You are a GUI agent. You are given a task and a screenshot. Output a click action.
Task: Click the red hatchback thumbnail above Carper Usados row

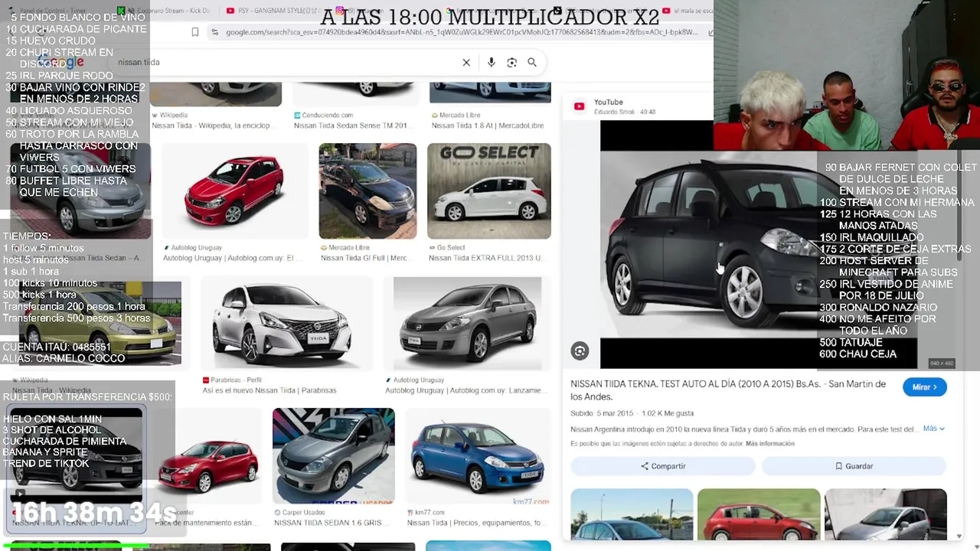pos(207,458)
